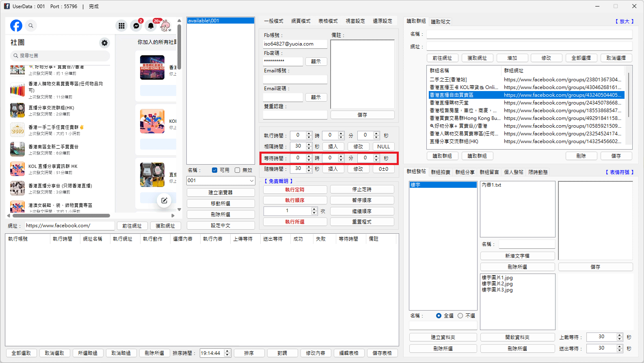Viewport: 644px width, 363px height.
Task: Click the 移動所選 button
Action: point(221,203)
